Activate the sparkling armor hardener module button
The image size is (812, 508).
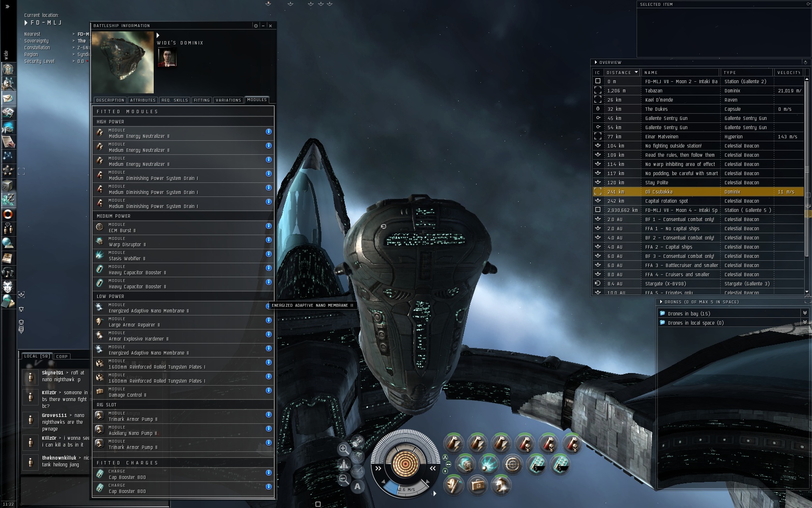(x=500, y=485)
